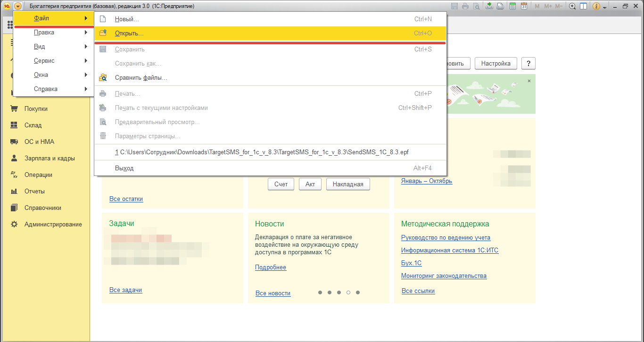Click the greyed-out Сохранить menu entry

(x=270, y=50)
